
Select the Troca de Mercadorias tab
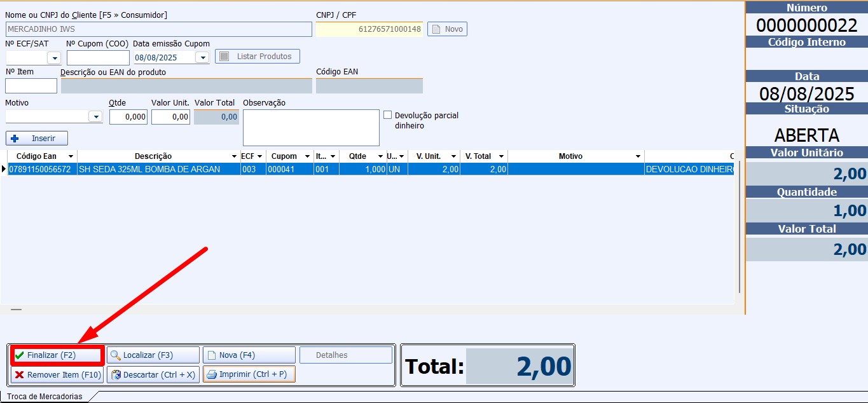coord(45,397)
